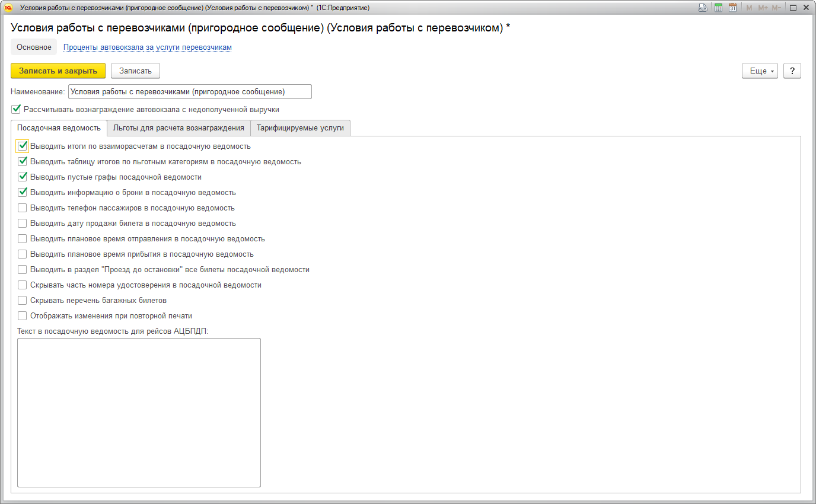
Task: Switch to 'Льготы для расчета вознаграждения' tab
Action: 179,127
